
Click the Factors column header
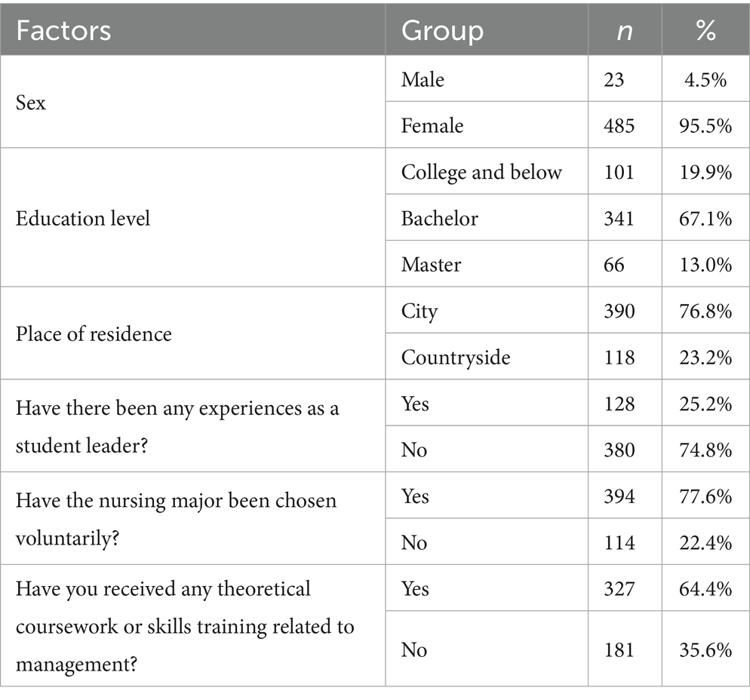pyautogui.click(x=63, y=32)
